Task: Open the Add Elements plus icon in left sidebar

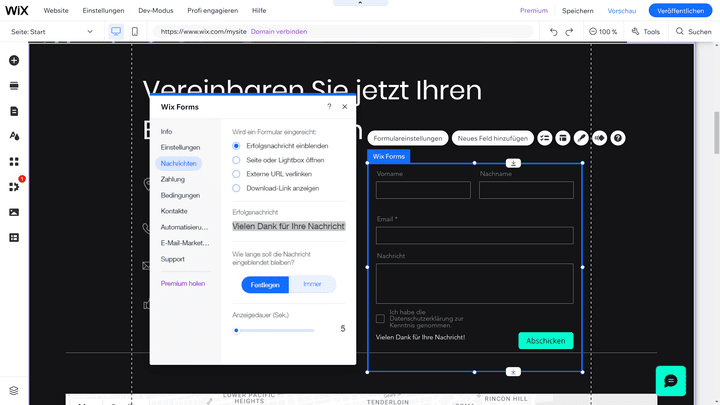Action: click(14, 61)
